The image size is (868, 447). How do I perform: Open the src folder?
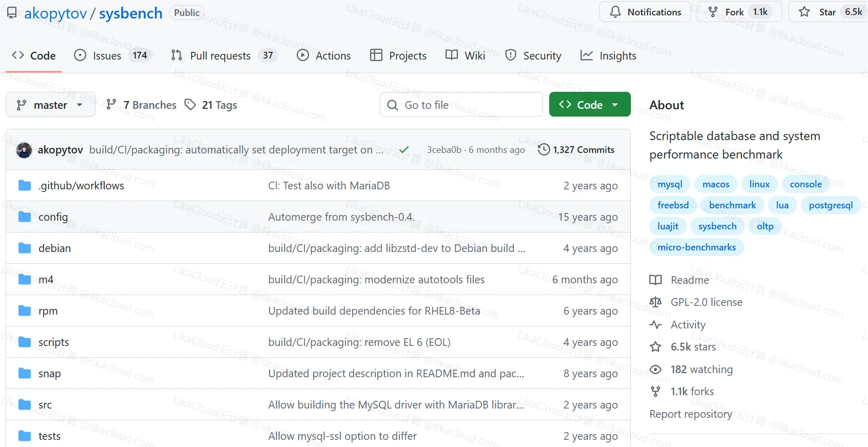click(x=45, y=405)
